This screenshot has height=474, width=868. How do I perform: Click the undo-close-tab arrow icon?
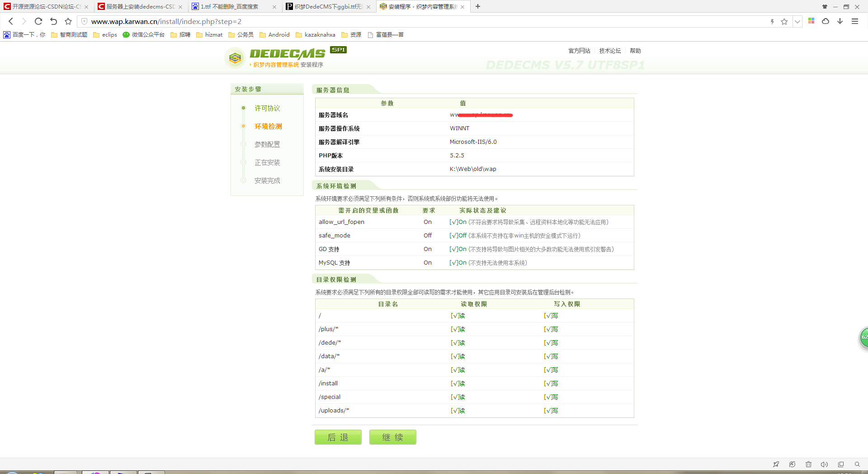pos(53,21)
